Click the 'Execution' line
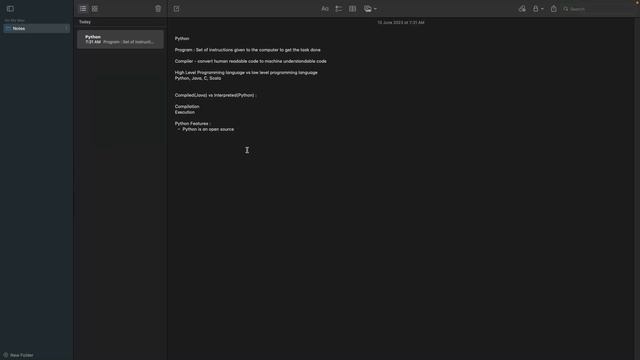This screenshot has height=360, width=640. (185, 112)
